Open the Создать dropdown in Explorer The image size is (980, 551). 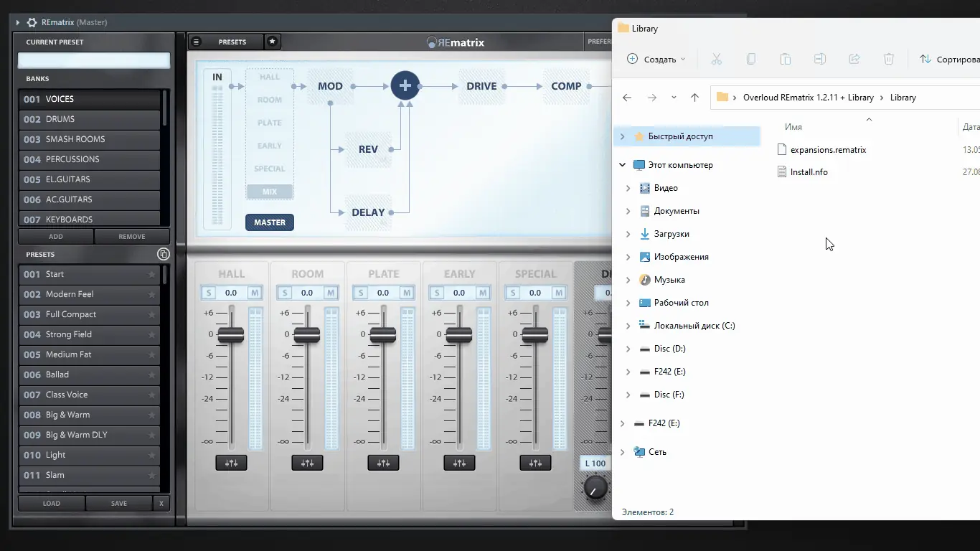click(655, 59)
